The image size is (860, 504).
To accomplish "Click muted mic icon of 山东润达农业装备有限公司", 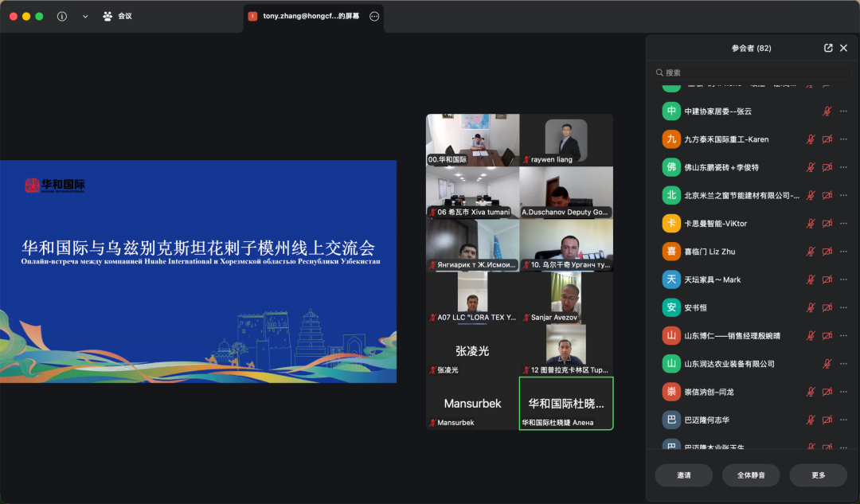I will tap(827, 364).
